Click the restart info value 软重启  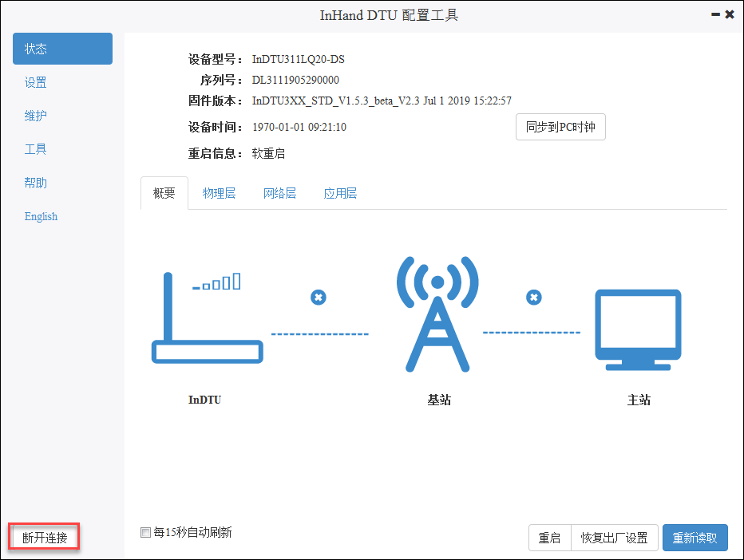point(268,154)
